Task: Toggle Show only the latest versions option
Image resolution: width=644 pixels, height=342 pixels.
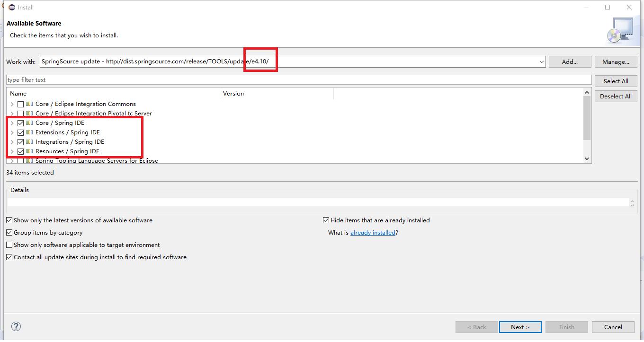Action: click(x=9, y=220)
